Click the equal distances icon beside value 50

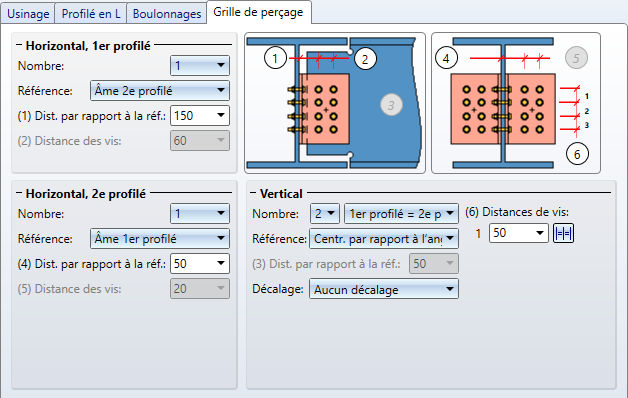point(563,233)
